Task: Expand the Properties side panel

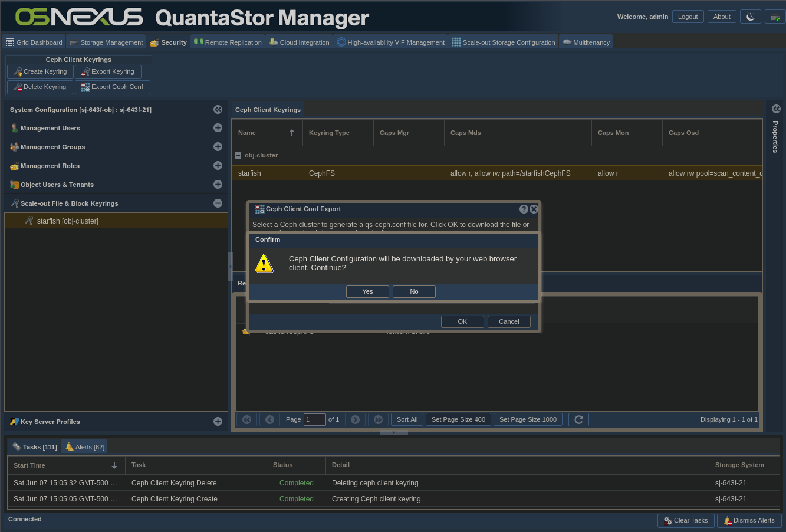Action: click(776, 109)
